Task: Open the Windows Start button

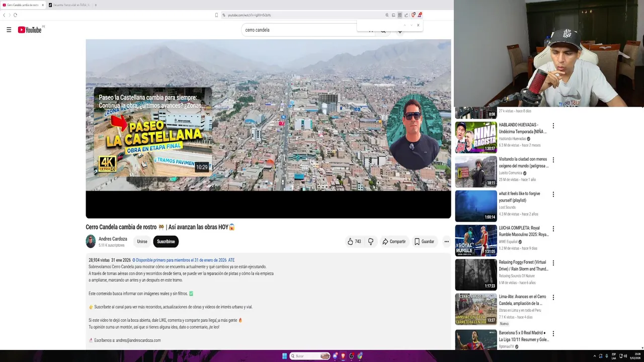Action: (x=284, y=356)
